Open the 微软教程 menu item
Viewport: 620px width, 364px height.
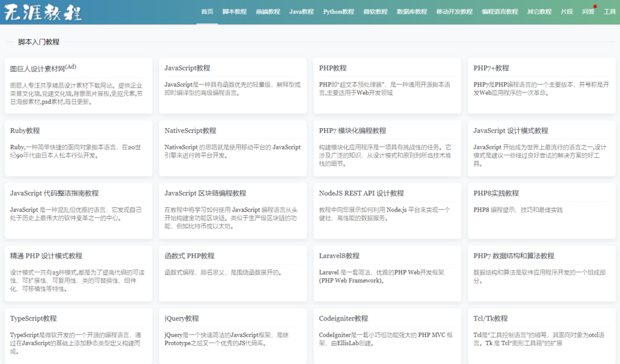[x=375, y=11]
